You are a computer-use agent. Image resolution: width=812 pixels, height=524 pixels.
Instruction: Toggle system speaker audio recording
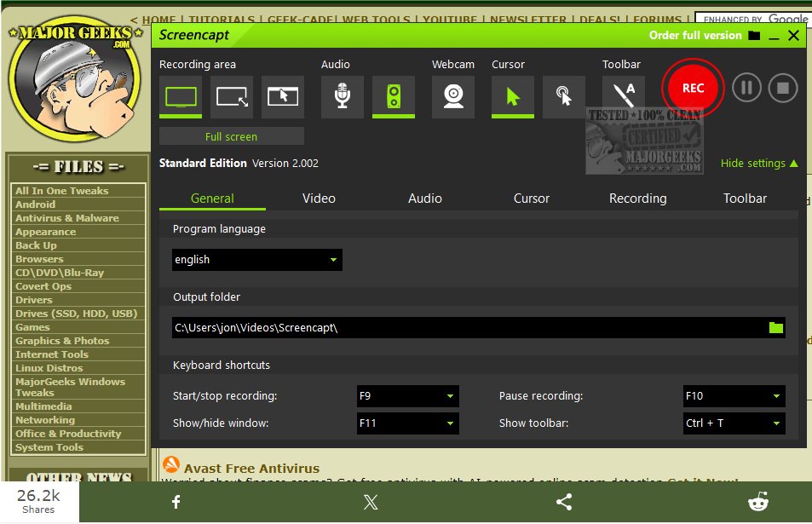click(394, 96)
